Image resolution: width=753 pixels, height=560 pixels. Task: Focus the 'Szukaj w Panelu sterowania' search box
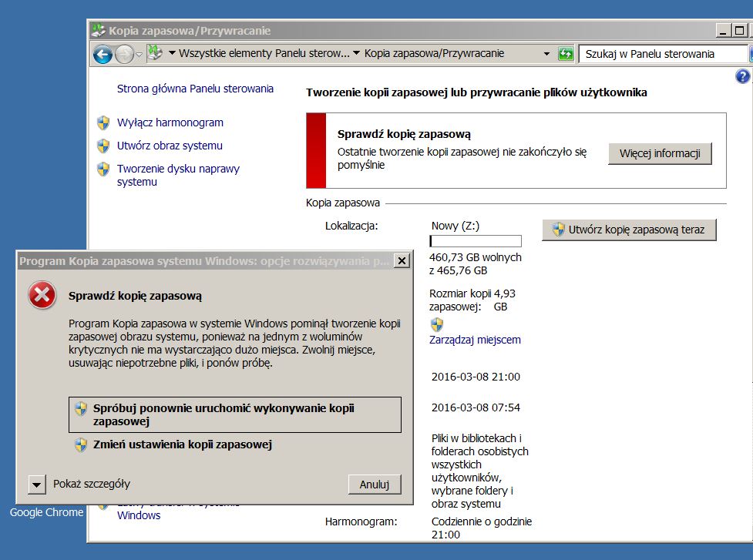click(664, 54)
